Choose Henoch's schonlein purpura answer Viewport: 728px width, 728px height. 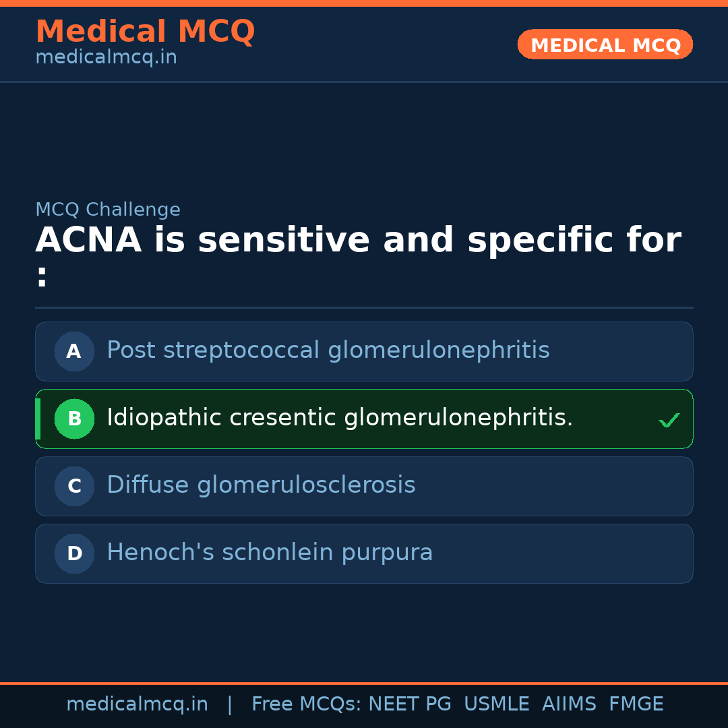click(x=270, y=553)
